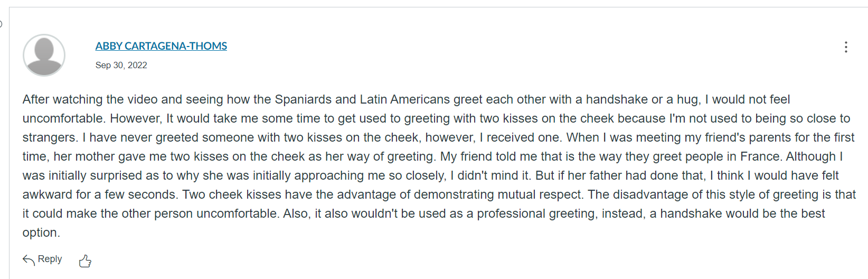Image resolution: width=868 pixels, height=279 pixels.
Task: Click the word 'strangers' in the post
Action: tap(50, 138)
